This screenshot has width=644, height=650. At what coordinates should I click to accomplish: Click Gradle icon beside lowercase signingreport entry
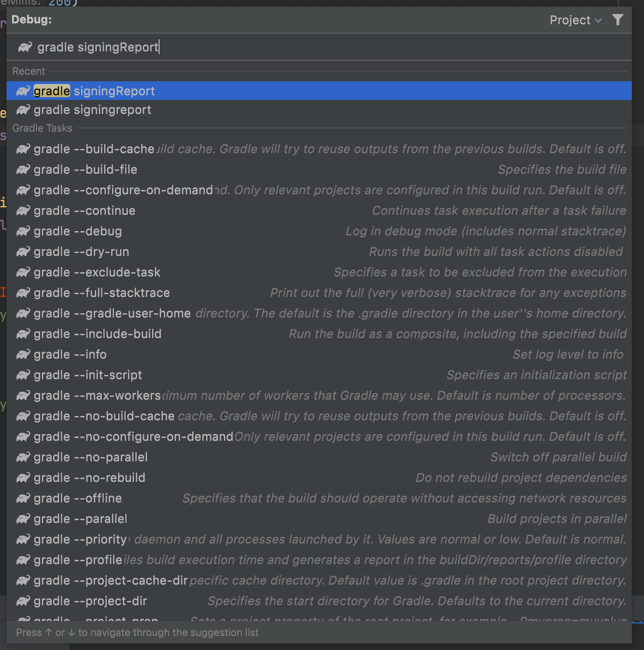coord(23,110)
